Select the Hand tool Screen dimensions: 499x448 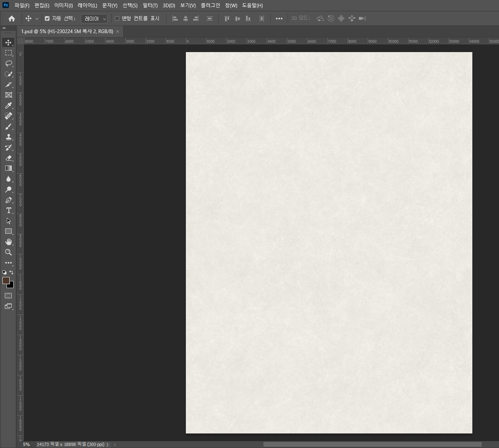click(x=8, y=242)
